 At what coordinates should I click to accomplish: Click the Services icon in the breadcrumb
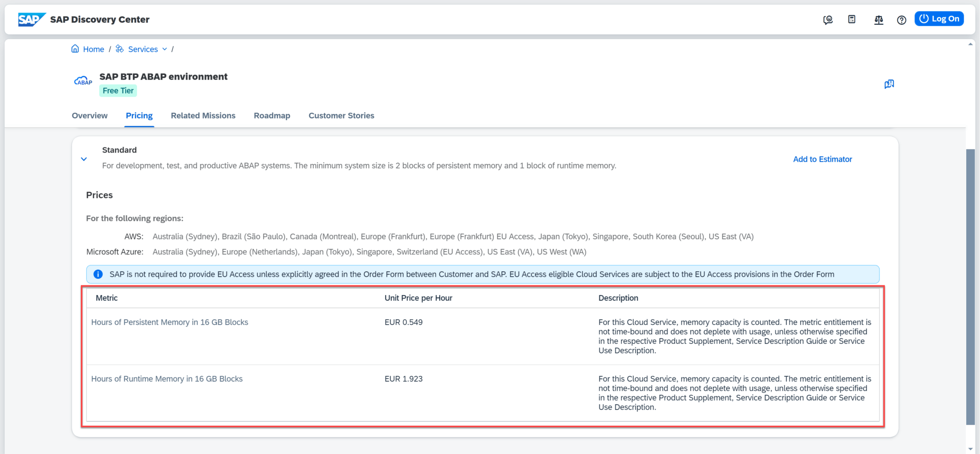tap(119, 48)
